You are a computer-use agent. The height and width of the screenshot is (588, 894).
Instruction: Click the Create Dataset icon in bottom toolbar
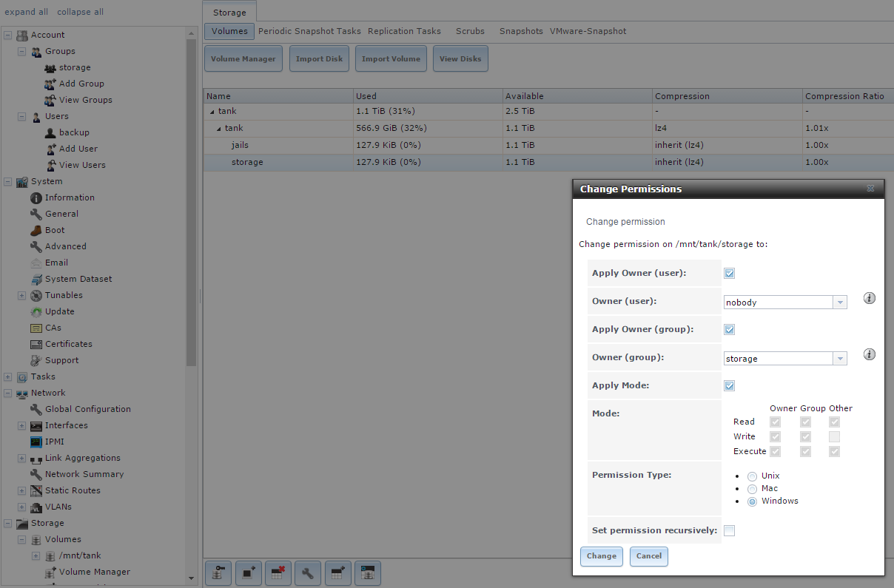click(x=337, y=572)
